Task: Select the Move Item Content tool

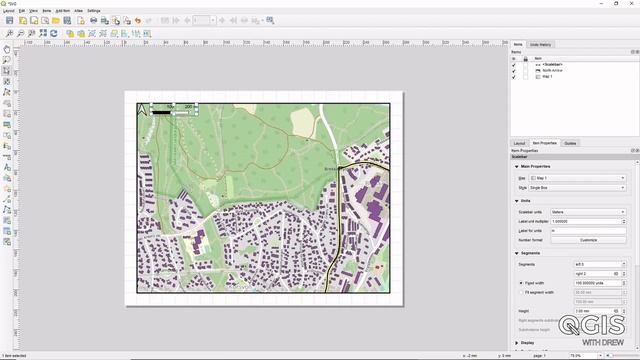Action: pos(7,82)
